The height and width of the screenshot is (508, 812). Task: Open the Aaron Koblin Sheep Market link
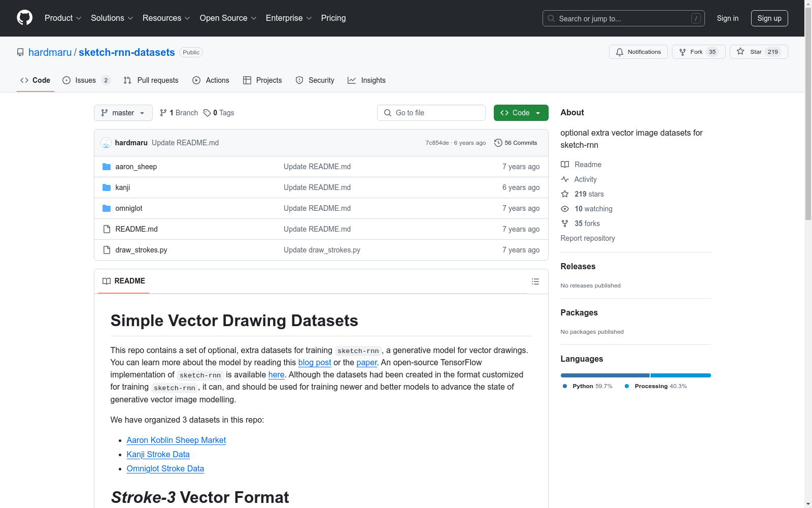[x=176, y=440]
